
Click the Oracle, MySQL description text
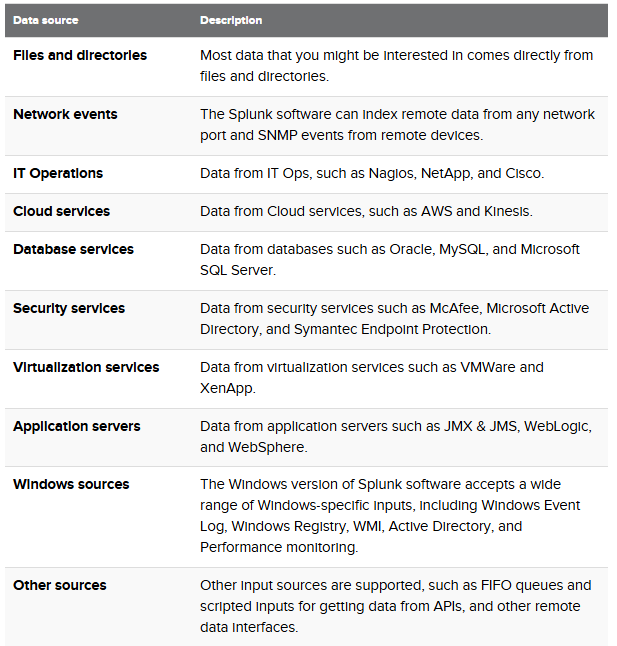pos(390,260)
